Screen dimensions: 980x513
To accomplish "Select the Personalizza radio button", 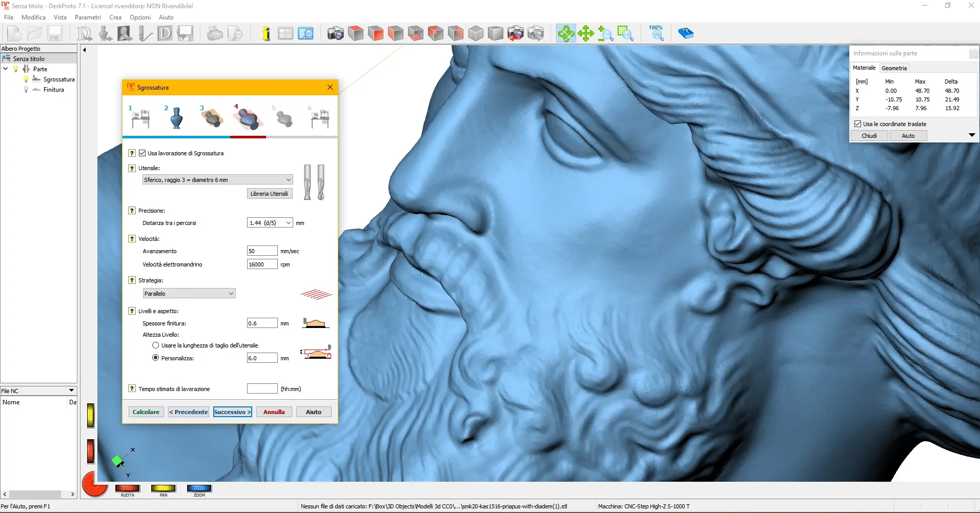I will pyautogui.click(x=155, y=358).
